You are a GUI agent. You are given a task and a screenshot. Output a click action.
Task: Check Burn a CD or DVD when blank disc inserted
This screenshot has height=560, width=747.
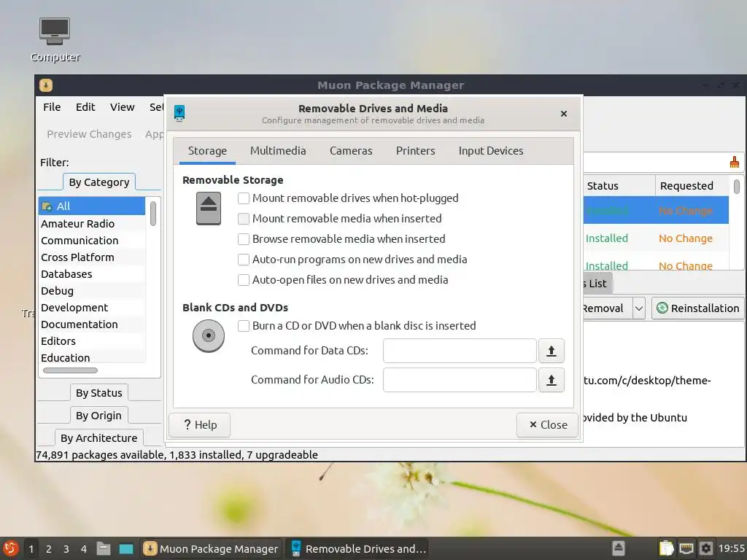point(244,326)
